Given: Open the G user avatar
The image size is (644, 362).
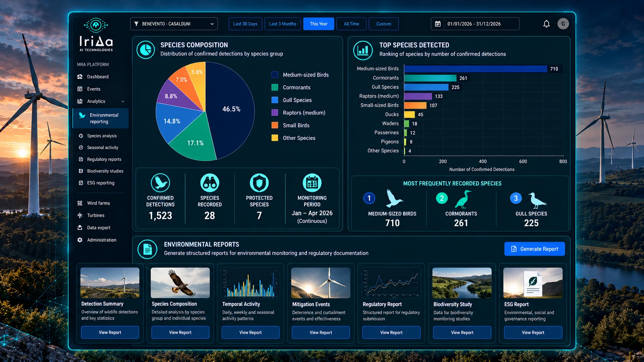Looking at the screenshot, I should coord(563,24).
